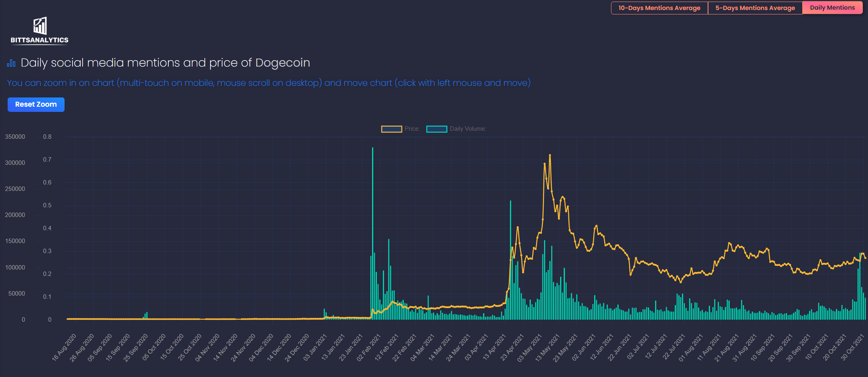868x377 pixels.
Task: Select the Daily Mentions tab
Action: 832,8
